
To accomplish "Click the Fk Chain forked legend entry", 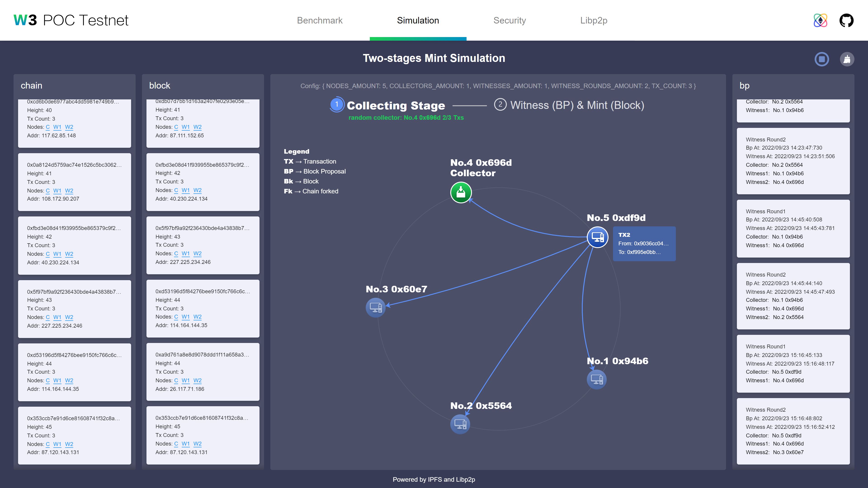I will pos(311,191).
